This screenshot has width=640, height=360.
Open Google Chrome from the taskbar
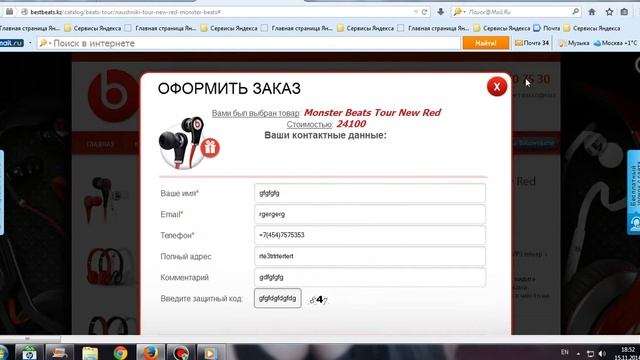120,353
